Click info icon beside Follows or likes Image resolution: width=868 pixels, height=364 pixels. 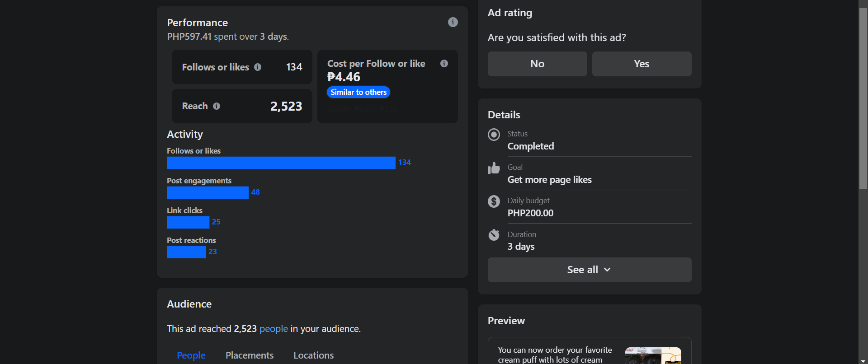258,67
